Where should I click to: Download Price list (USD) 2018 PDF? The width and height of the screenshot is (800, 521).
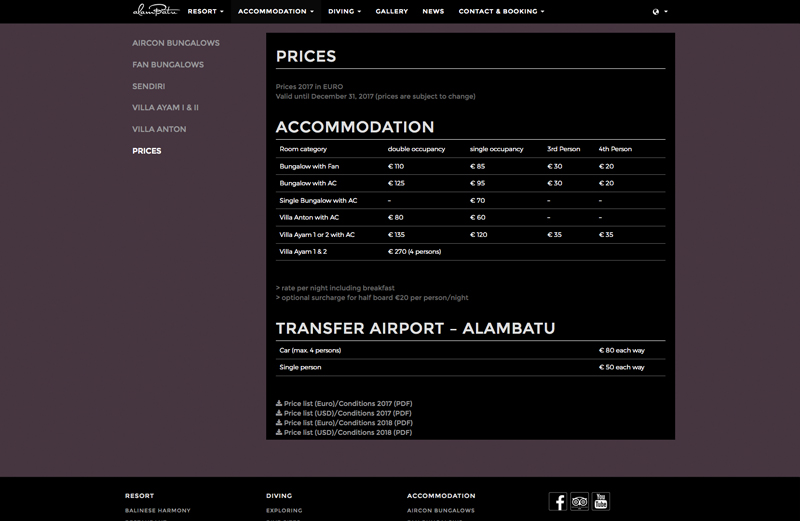click(x=344, y=433)
